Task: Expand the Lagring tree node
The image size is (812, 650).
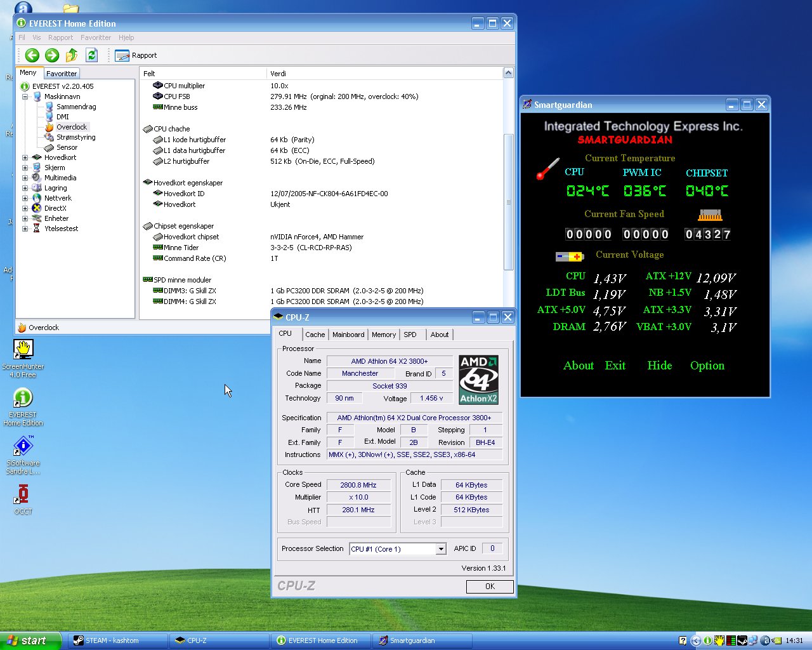Action: pos(25,188)
